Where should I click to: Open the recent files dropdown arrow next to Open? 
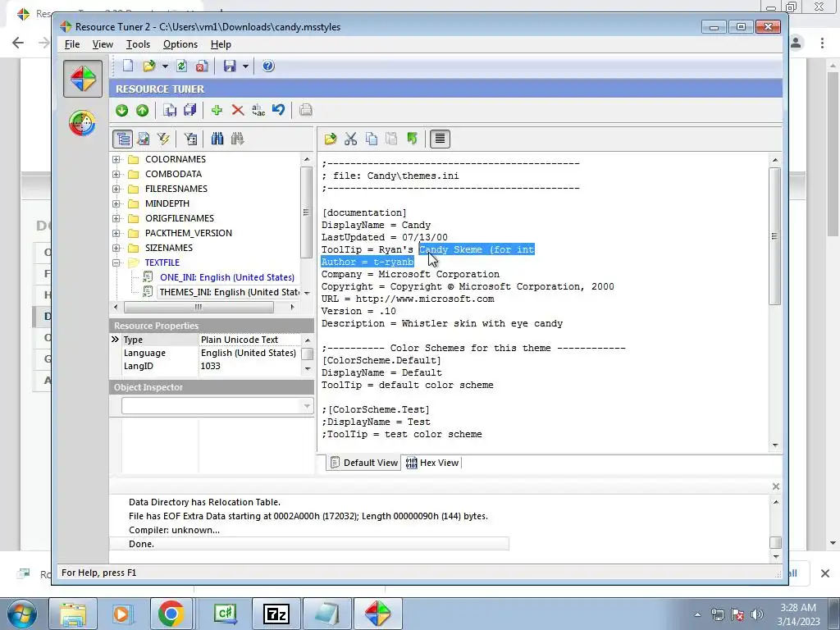click(165, 66)
